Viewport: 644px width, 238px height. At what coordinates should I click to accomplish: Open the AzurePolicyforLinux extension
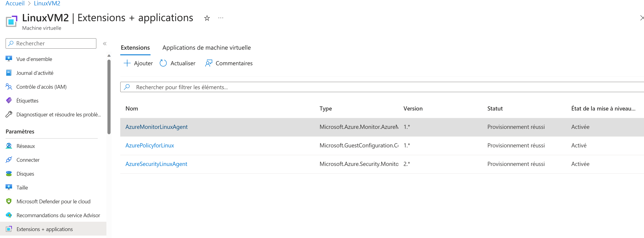149,145
